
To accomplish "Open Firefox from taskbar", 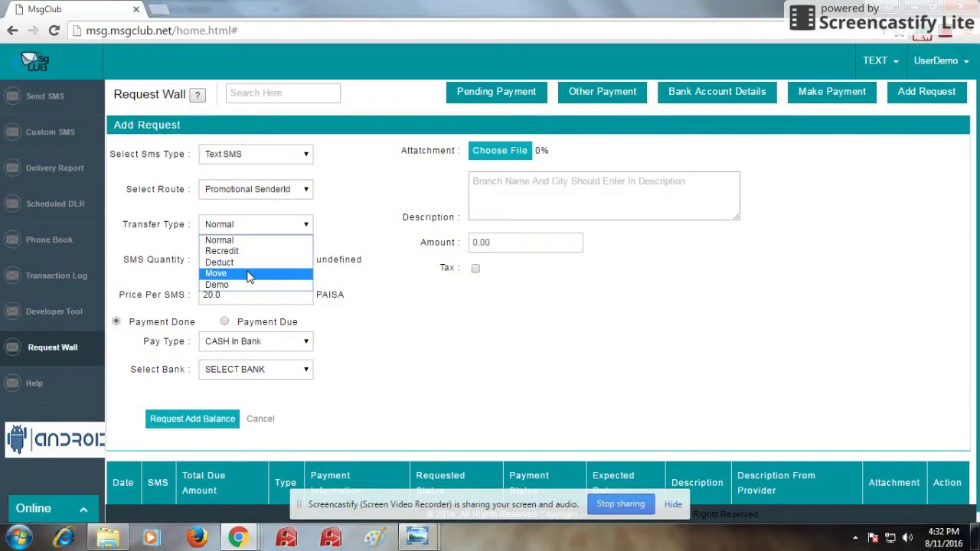I will point(198,537).
